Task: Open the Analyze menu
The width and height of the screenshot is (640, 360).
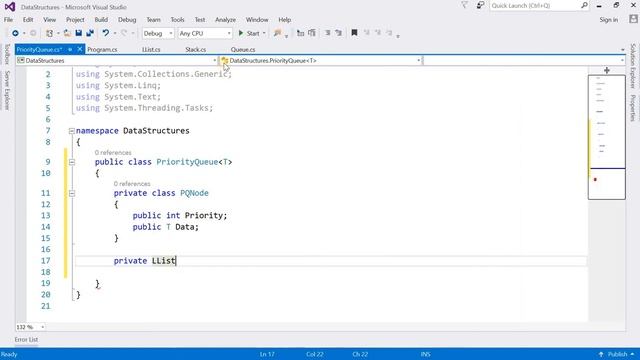Action: [225, 20]
